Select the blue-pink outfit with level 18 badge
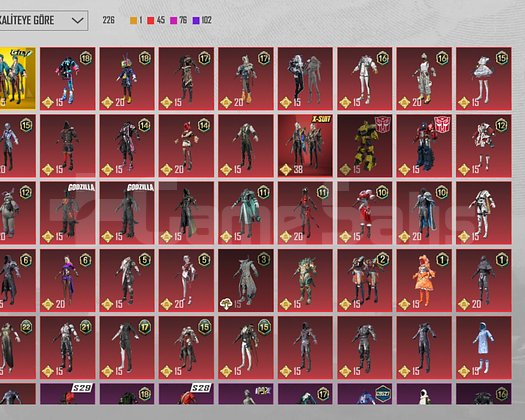Screen dimensions: 525x420 click(x=68, y=78)
